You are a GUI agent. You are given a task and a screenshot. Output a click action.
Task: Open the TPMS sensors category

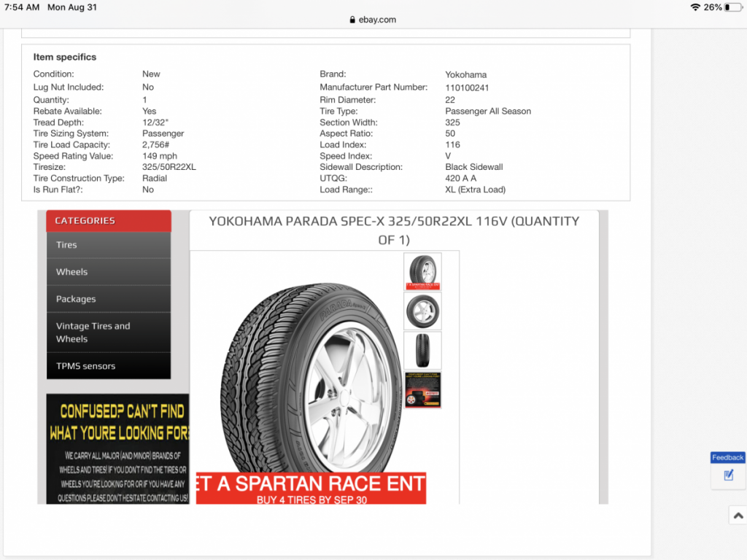coord(109,366)
